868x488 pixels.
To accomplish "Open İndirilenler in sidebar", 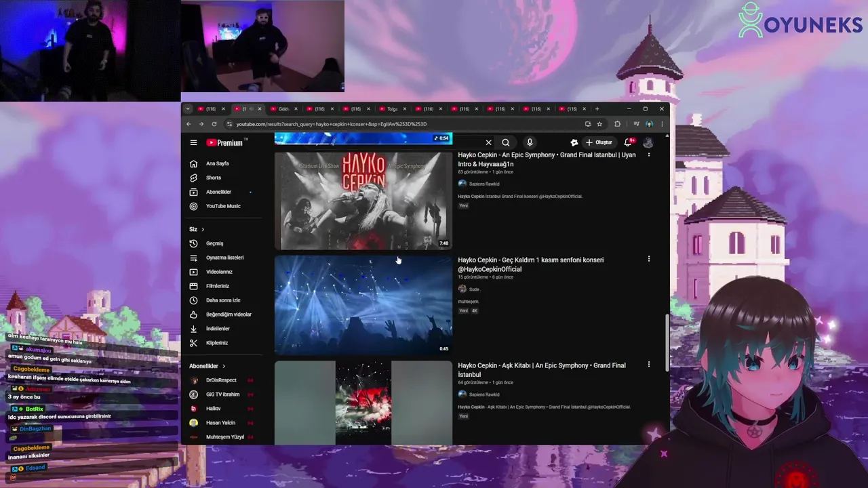I will pos(221,329).
